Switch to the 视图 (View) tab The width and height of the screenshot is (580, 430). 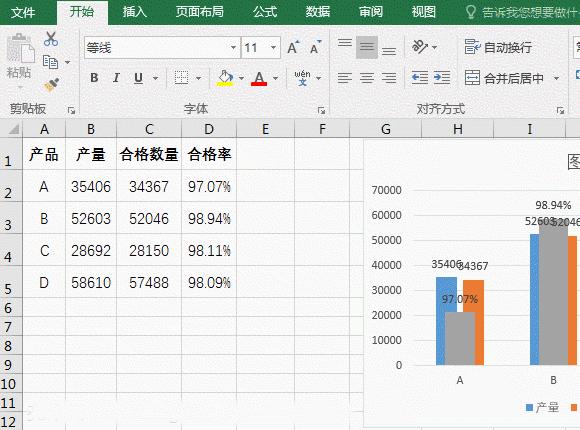pos(424,12)
